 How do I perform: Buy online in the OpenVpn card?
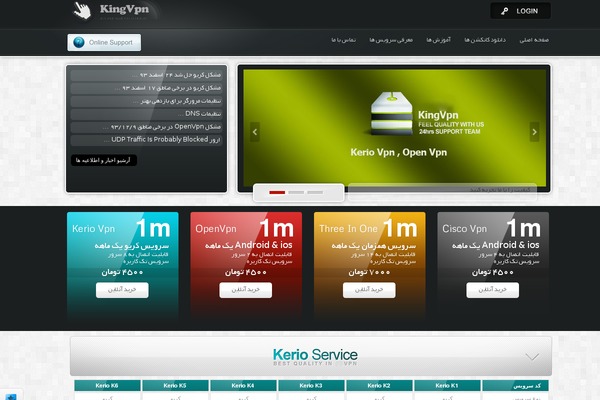[x=246, y=290]
